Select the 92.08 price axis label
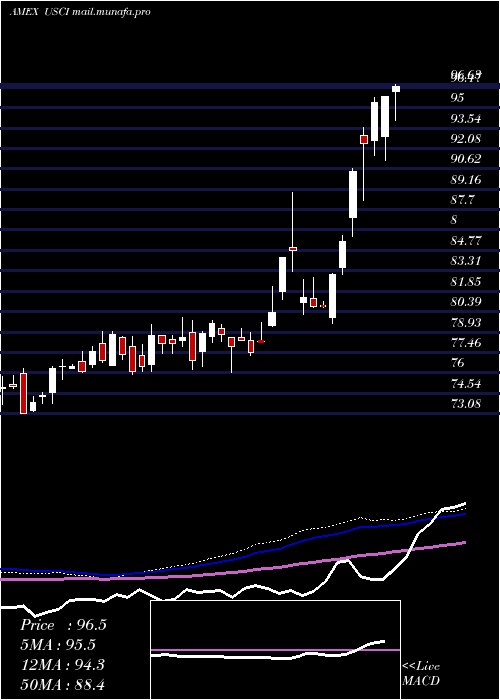 coord(466,139)
